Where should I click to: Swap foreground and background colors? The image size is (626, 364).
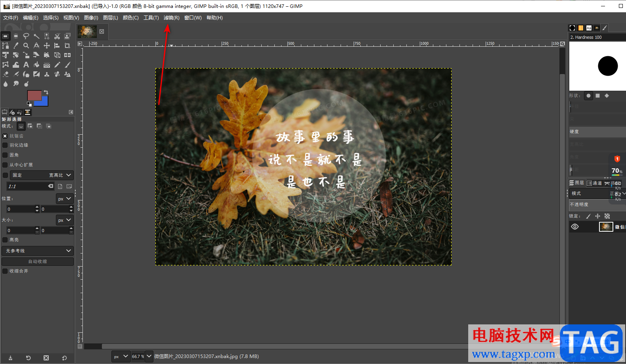point(46,92)
